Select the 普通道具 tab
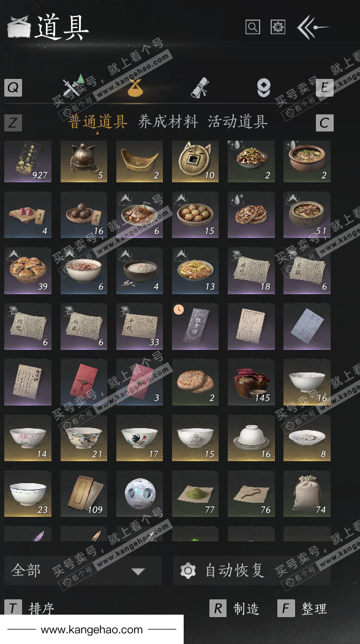This screenshot has height=644, width=360. (98, 122)
